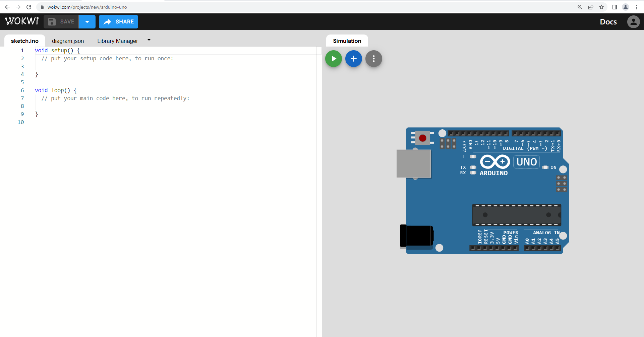Click the setup code comment on line 2

(x=107, y=58)
